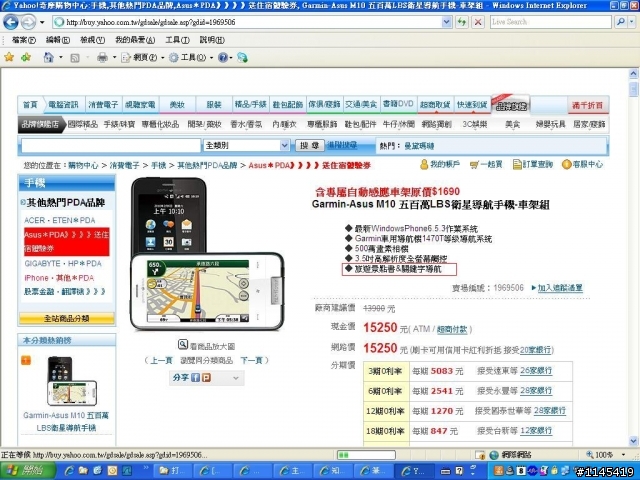Click the Add to Favorites star-plus icon

[x=26, y=57]
